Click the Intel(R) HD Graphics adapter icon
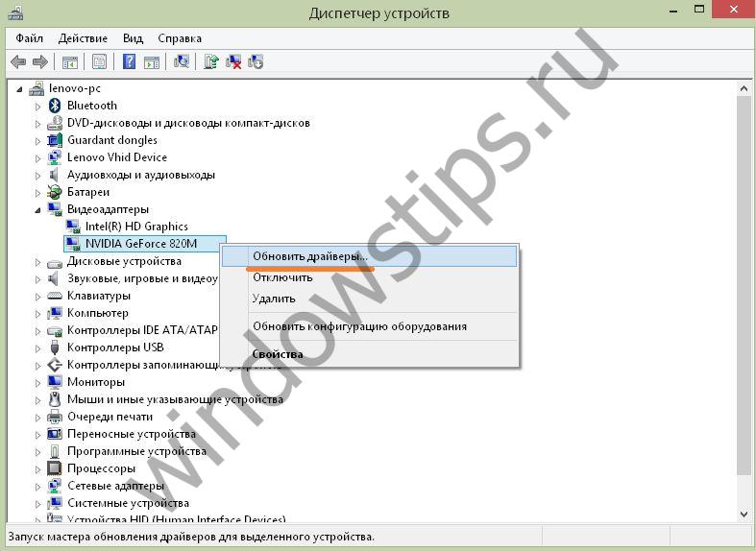The width and height of the screenshot is (756, 551). point(73,227)
